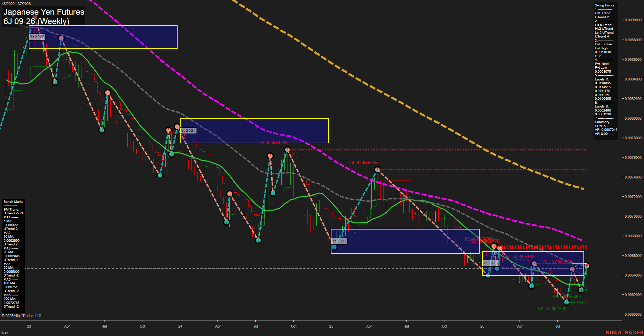Screen dimensions: 644x336
Task: Click the BM Trend: entry
Action: pos(11,210)
